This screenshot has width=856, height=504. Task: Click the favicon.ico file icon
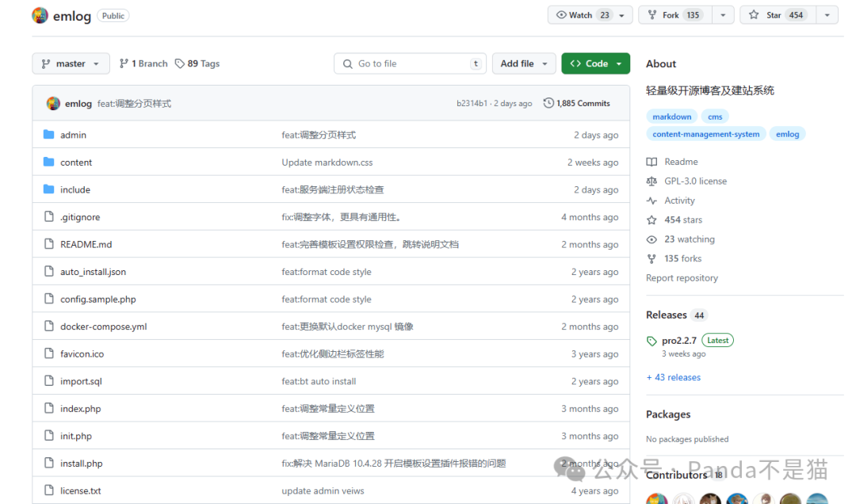(x=49, y=353)
